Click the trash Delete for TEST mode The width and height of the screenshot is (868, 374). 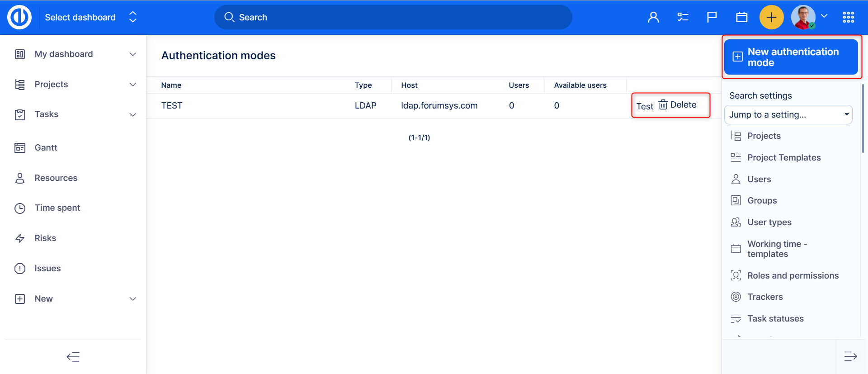678,105
